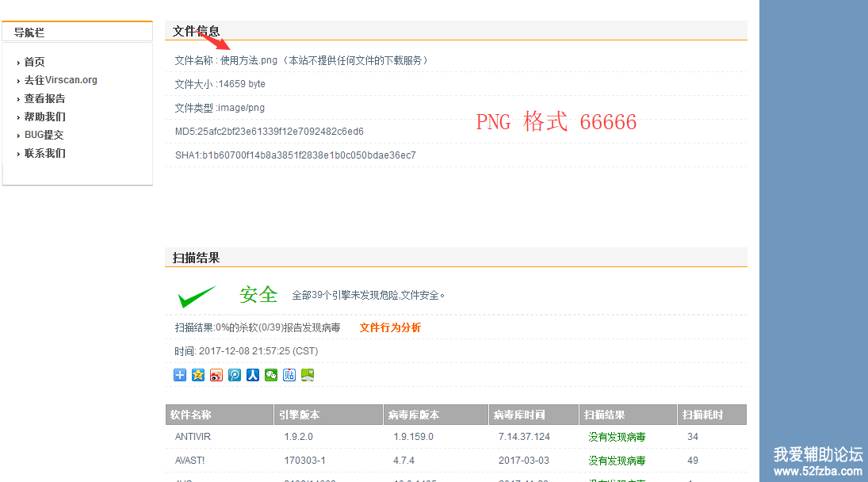This screenshot has height=482, width=868.
Task: Click AVAST! scan time 49
Action: click(x=693, y=461)
